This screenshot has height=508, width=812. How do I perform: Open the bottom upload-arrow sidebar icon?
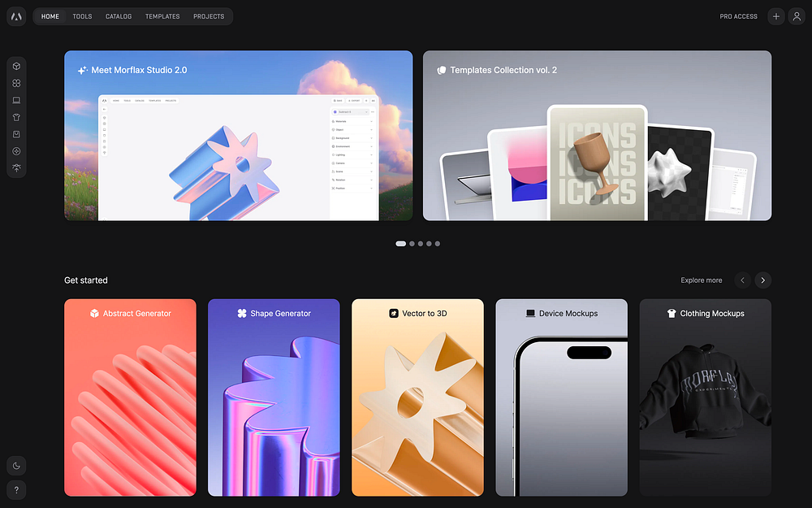[x=16, y=168]
